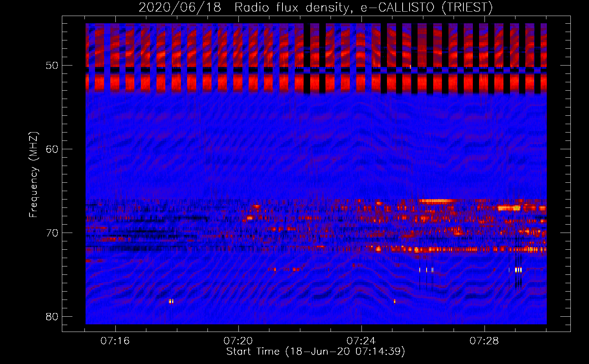Click the plot title '2020/06/18 Radio flux density'

click(x=316, y=8)
